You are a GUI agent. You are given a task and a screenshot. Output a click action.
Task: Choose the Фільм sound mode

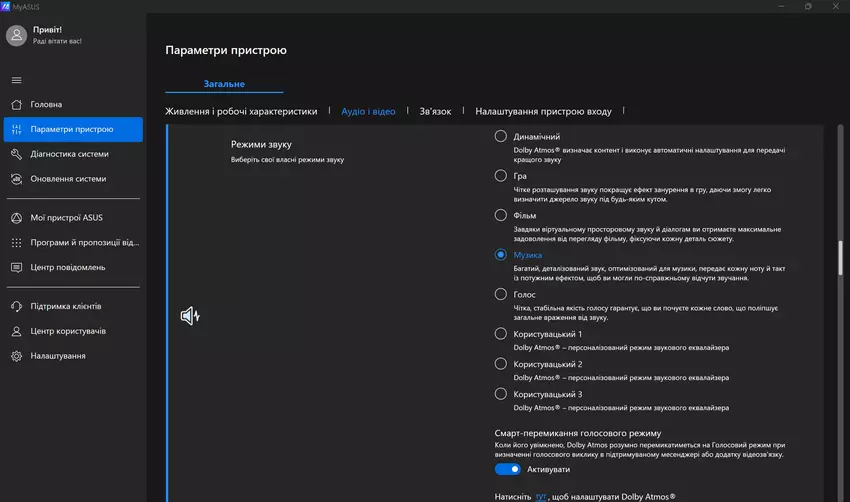point(501,215)
